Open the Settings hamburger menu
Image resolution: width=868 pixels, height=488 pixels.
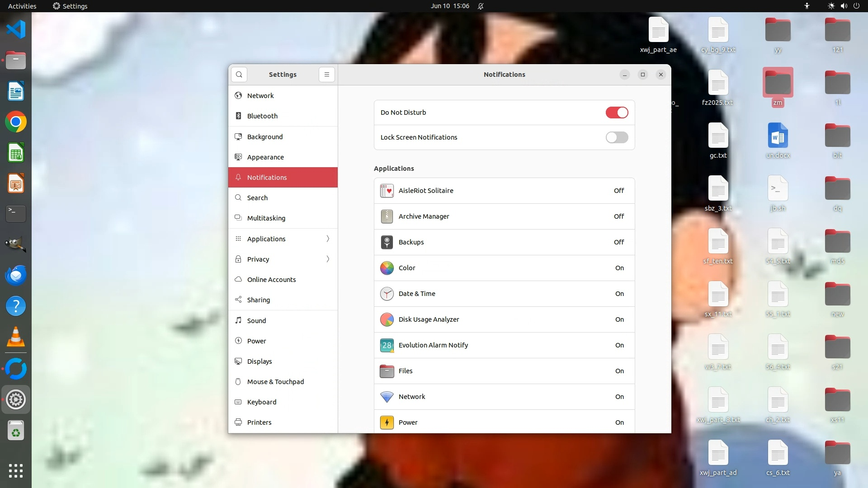coord(326,75)
